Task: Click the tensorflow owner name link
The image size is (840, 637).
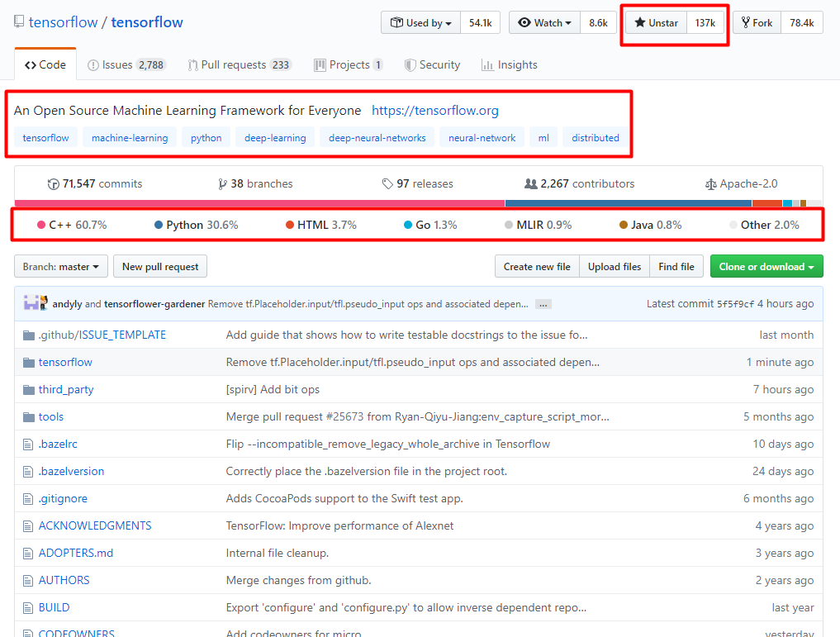Action: tap(64, 22)
